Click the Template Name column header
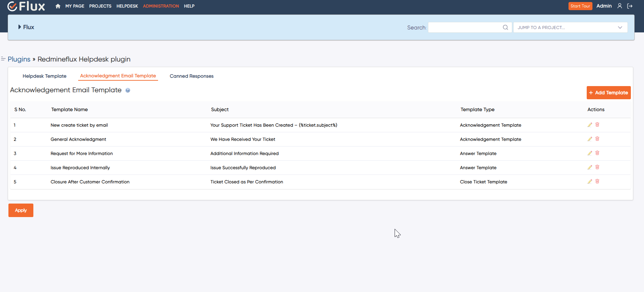644x292 pixels. pos(69,109)
